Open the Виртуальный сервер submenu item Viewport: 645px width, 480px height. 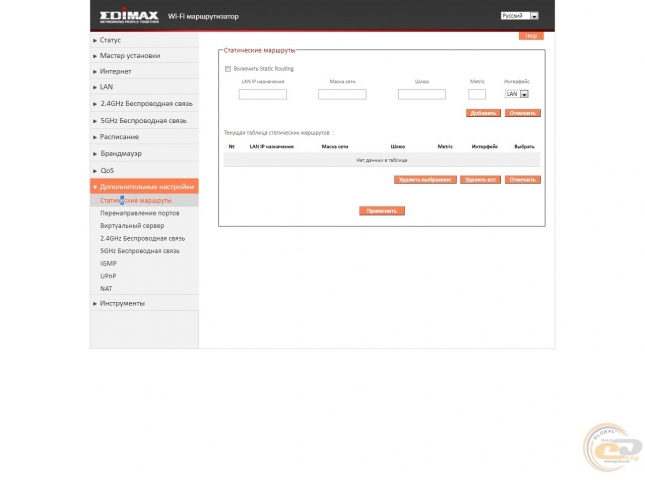coord(132,226)
